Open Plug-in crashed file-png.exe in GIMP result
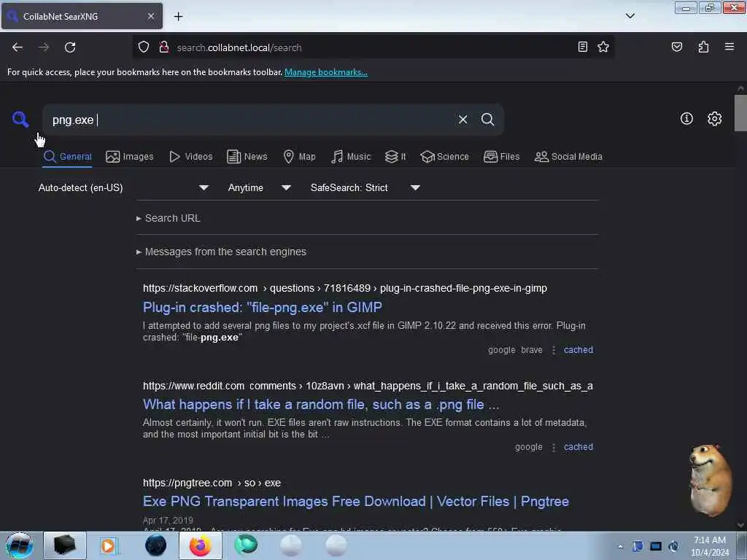The image size is (747, 560). click(263, 307)
